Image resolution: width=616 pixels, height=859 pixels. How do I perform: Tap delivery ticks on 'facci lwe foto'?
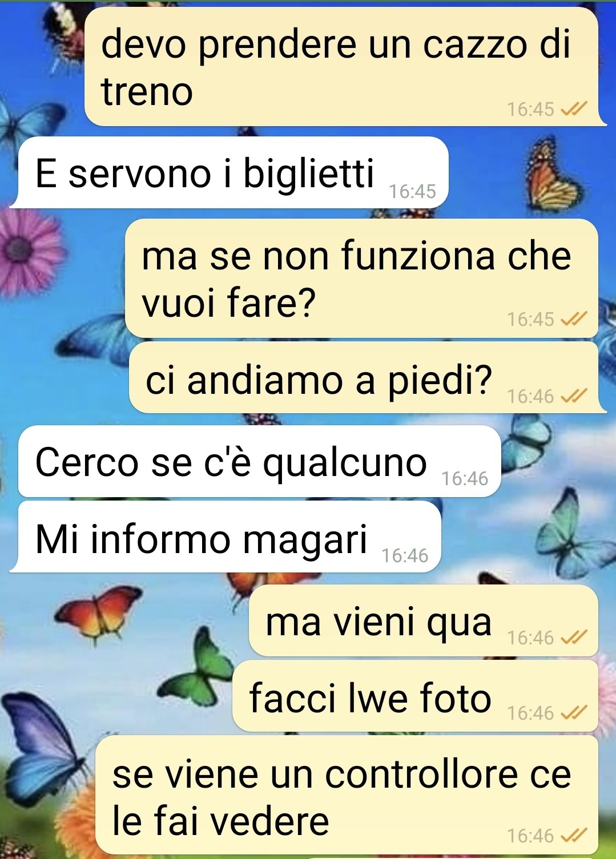click(x=574, y=712)
